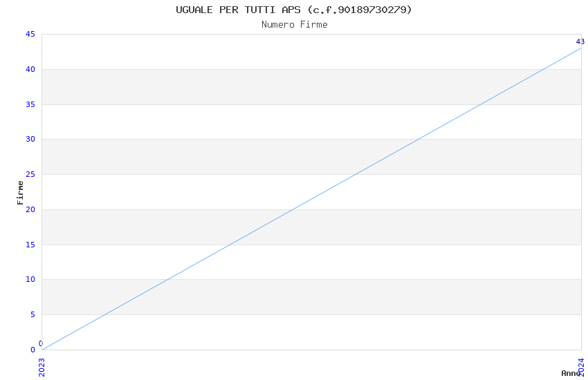Click the blue trend line at its midpoint
This screenshot has height=380, width=588.
click(311, 199)
